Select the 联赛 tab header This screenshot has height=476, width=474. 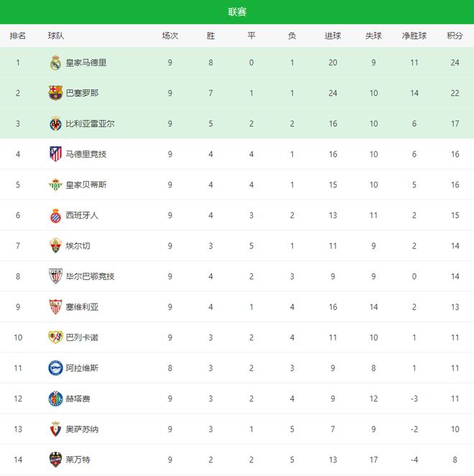pyautogui.click(x=237, y=12)
